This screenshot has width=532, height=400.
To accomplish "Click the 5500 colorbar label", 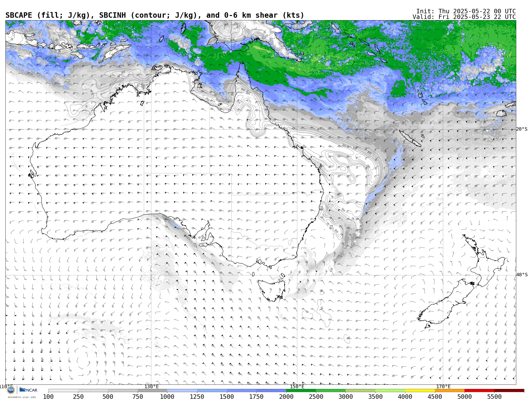I will tap(494, 397).
